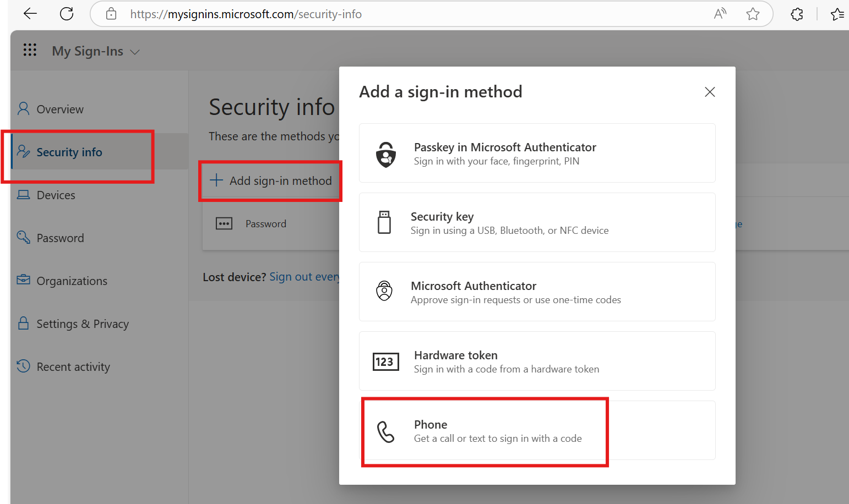
Task: Select Security info in the sidebar
Action: point(69,152)
